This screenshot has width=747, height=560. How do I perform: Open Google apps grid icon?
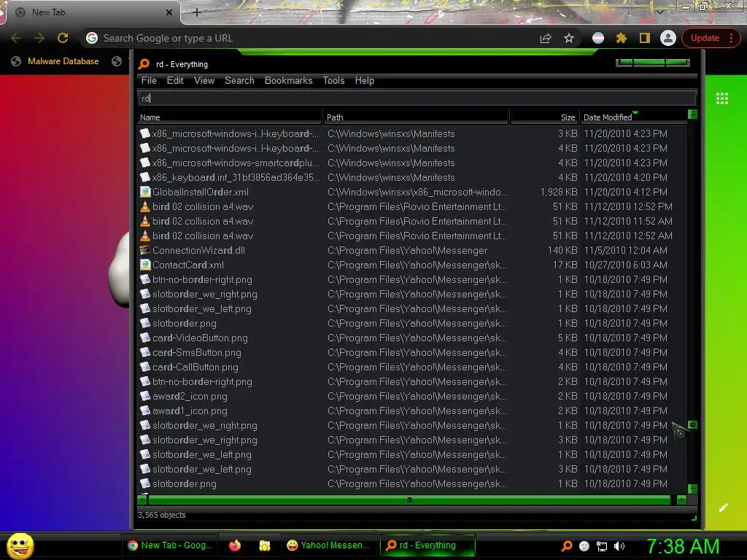point(722,98)
